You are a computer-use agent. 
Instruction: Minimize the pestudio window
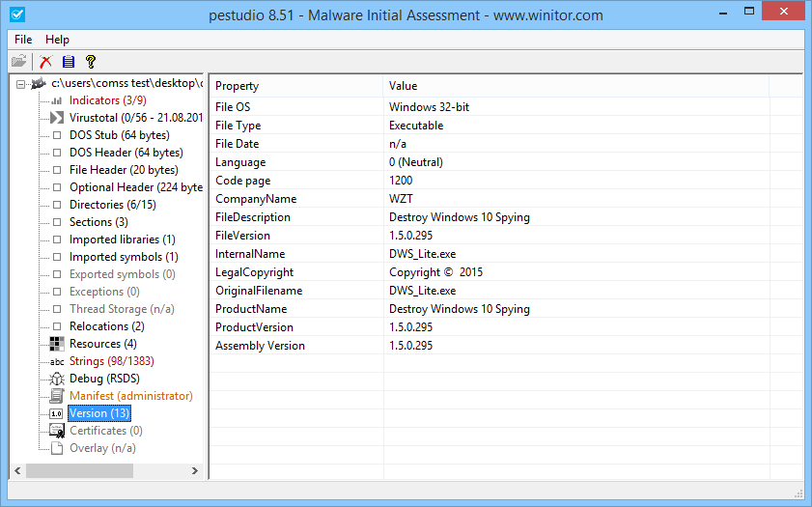723,13
